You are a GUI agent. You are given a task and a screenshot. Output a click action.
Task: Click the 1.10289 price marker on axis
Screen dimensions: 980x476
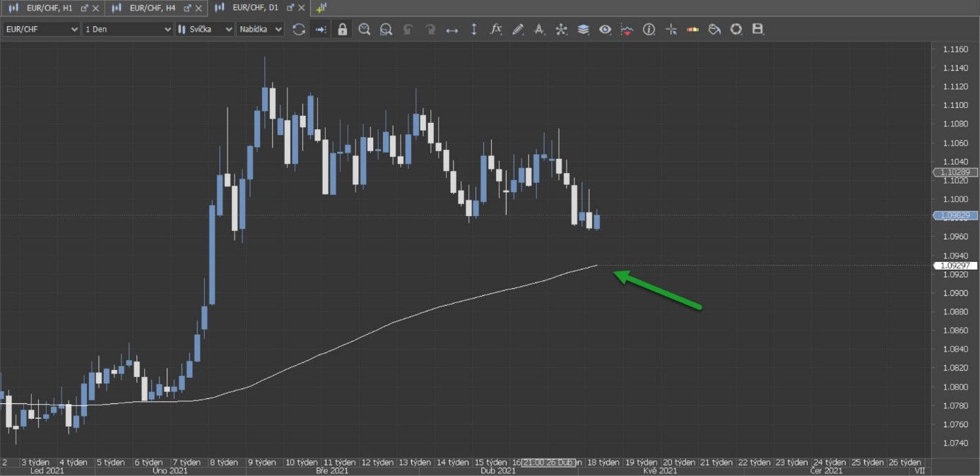pyautogui.click(x=955, y=172)
